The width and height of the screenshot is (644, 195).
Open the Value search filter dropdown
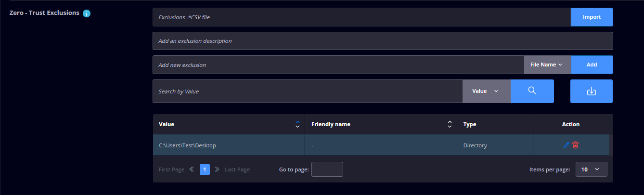[x=486, y=91]
